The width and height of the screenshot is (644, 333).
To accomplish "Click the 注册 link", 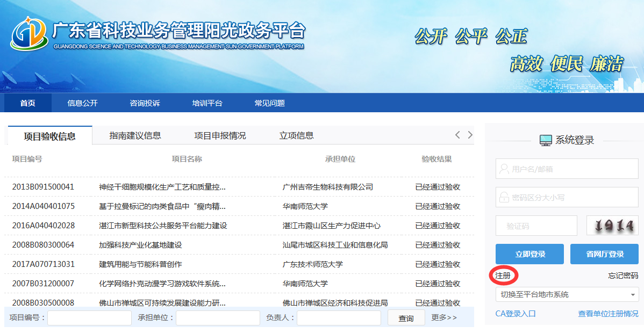I will pos(503,276).
